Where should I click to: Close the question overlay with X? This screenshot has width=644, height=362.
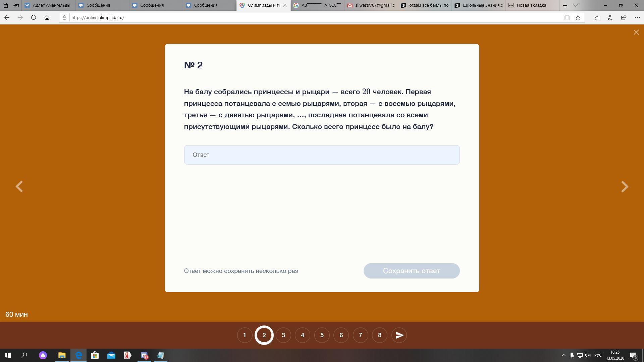pyautogui.click(x=636, y=32)
